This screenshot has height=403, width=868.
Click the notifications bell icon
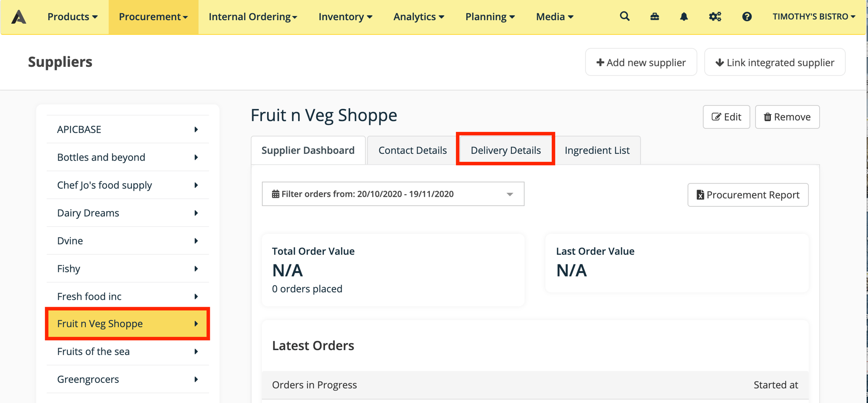click(684, 16)
